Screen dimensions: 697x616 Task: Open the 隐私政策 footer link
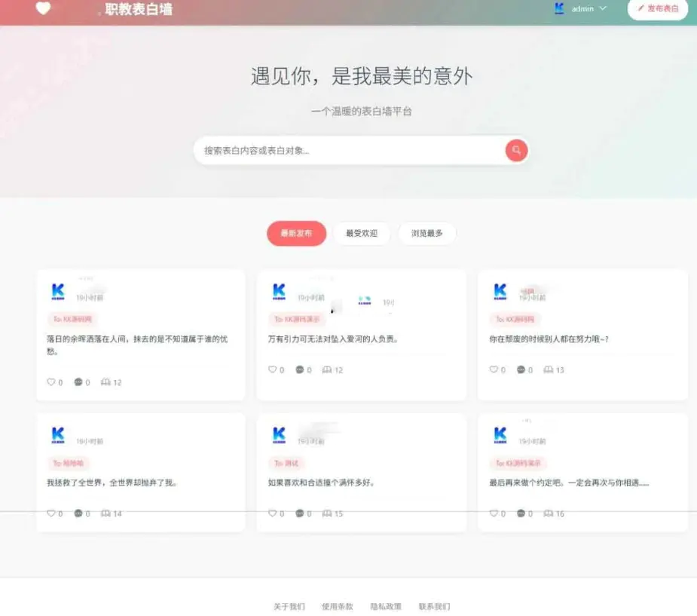pos(386,606)
